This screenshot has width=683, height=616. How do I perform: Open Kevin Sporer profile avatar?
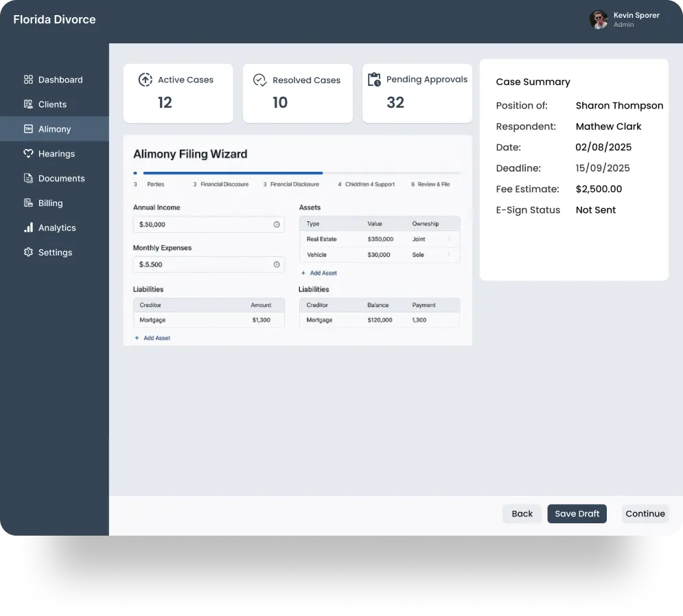(599, 19)
